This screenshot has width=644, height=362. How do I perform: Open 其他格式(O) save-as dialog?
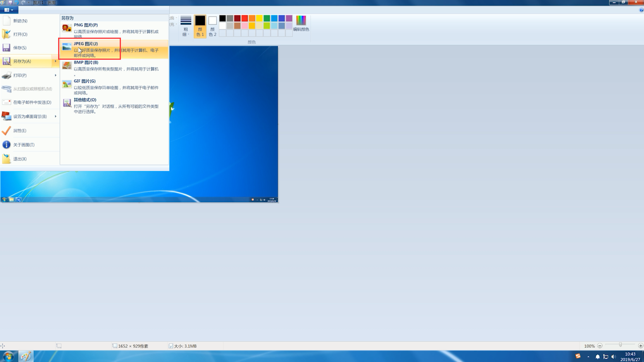pos(114,106)
